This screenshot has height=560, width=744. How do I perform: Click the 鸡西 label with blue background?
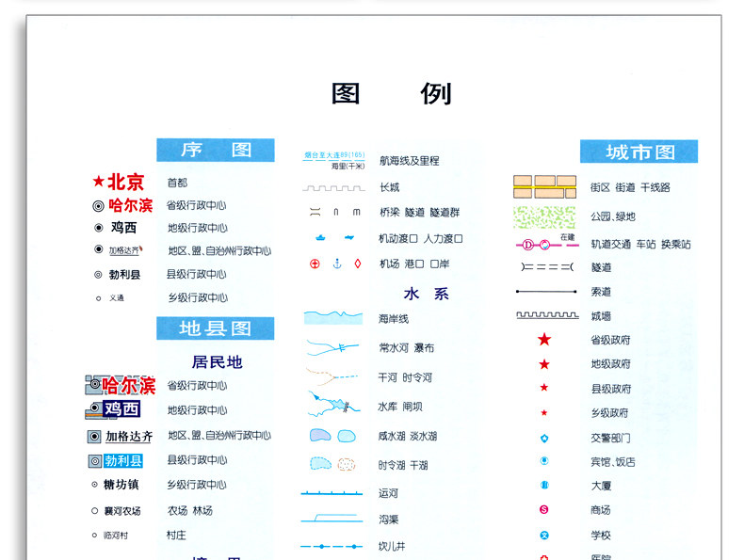click(x=121, y=408)
